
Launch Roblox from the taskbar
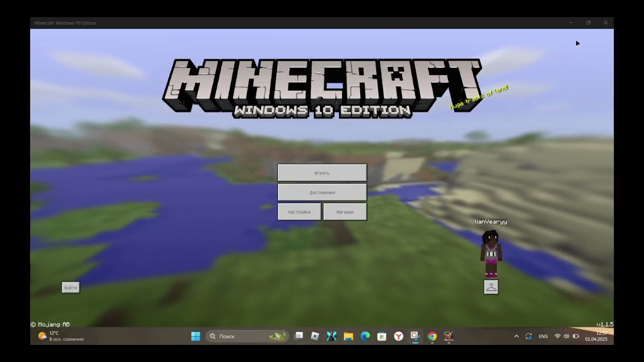[315, 336]
